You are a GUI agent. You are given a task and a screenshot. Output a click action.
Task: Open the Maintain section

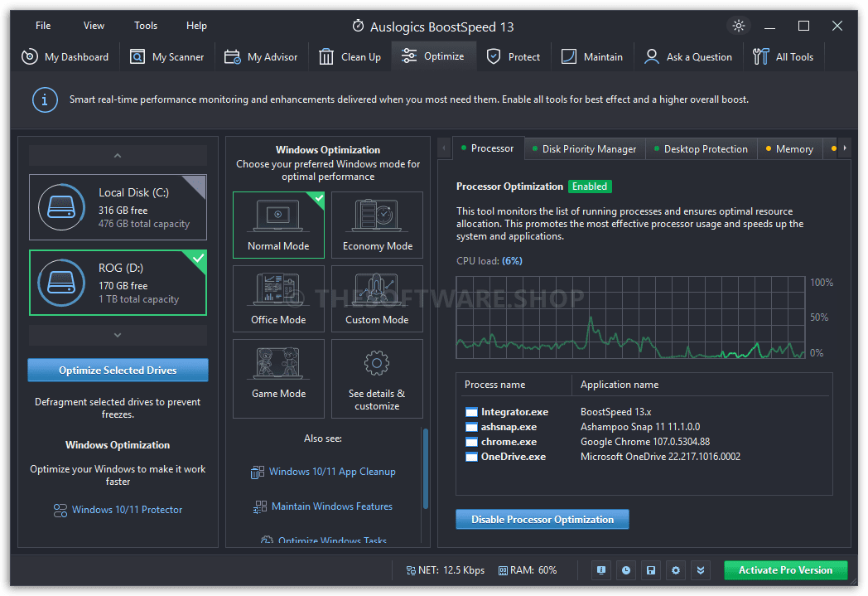pos(591,56)
